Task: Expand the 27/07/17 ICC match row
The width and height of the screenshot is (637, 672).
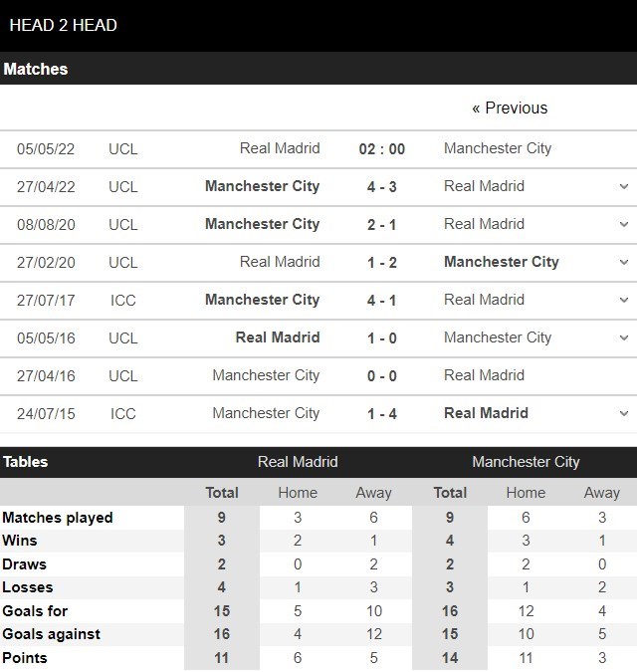Action: point(623,300)
